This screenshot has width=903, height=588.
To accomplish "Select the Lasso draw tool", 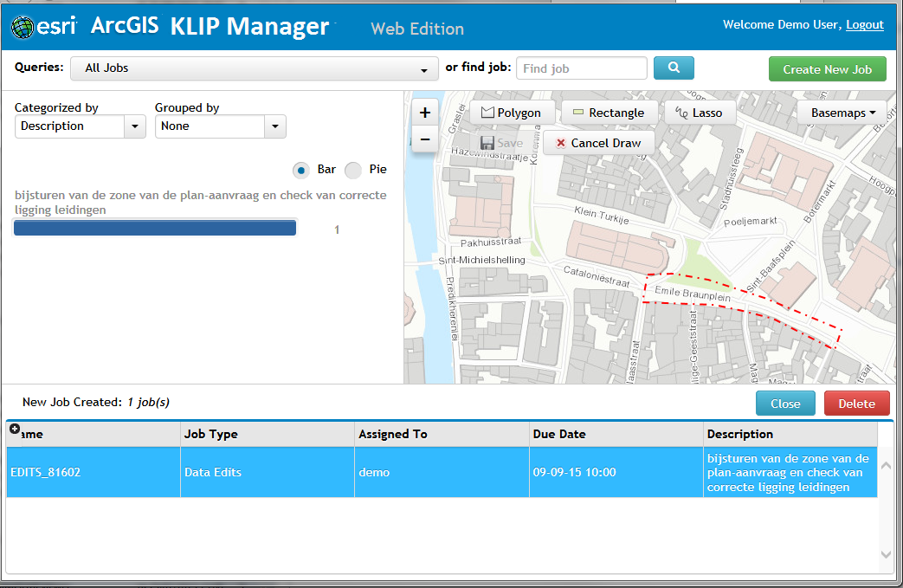I will click(x=700, y=113).
